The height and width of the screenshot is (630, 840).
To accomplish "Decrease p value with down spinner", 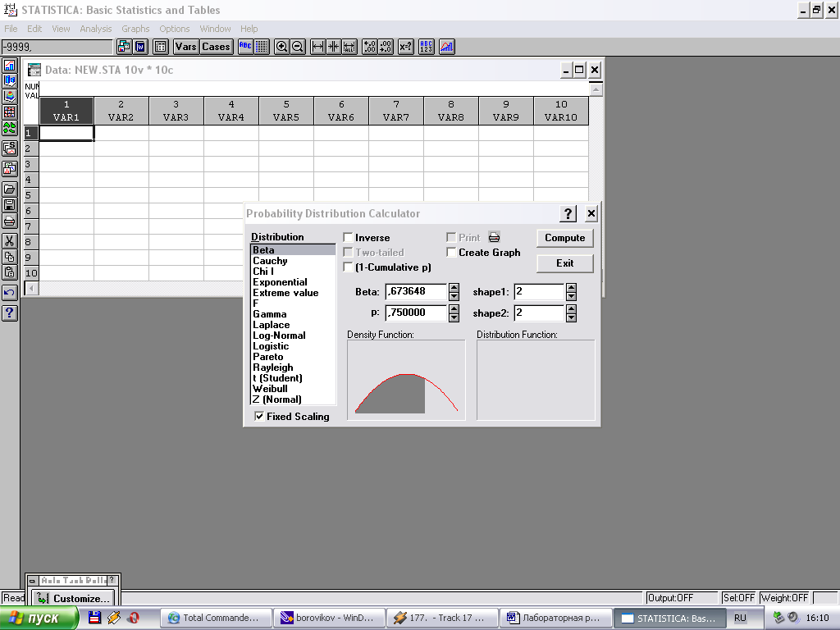I will pyautogui.click(x=454, y=317).
